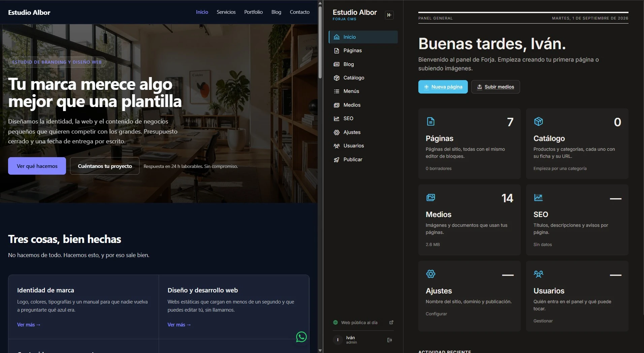Image resolution: width=644 pixels, height=353 pixels.
Task: Open Portfolio in the website navigation
Action: point(253,12)
